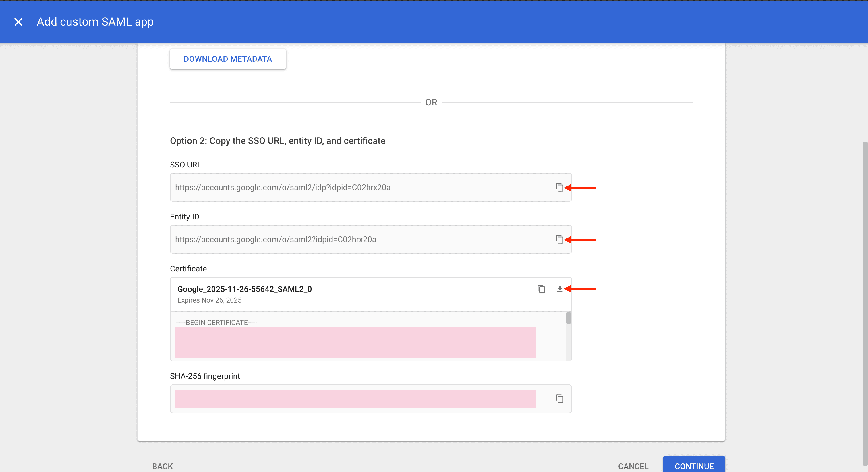Click CONTINUE to proceed with setup
Screen dimensions: 868x472
[694, 466]
